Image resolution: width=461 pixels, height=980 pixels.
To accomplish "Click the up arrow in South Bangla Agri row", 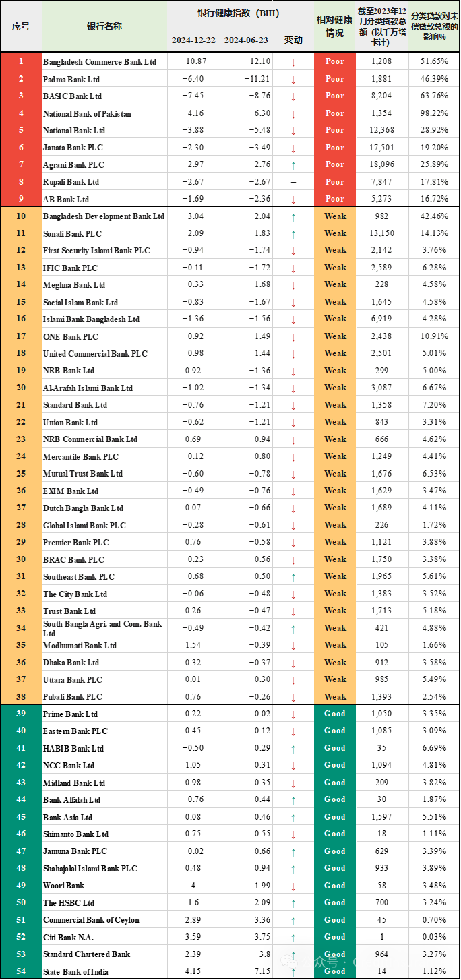I will [x=294, y=628].
